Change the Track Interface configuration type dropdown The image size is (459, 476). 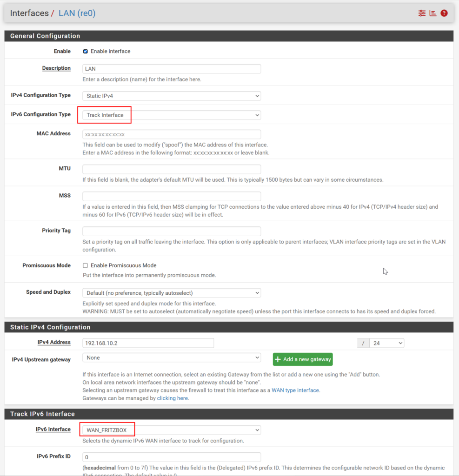tap(171, 115)
